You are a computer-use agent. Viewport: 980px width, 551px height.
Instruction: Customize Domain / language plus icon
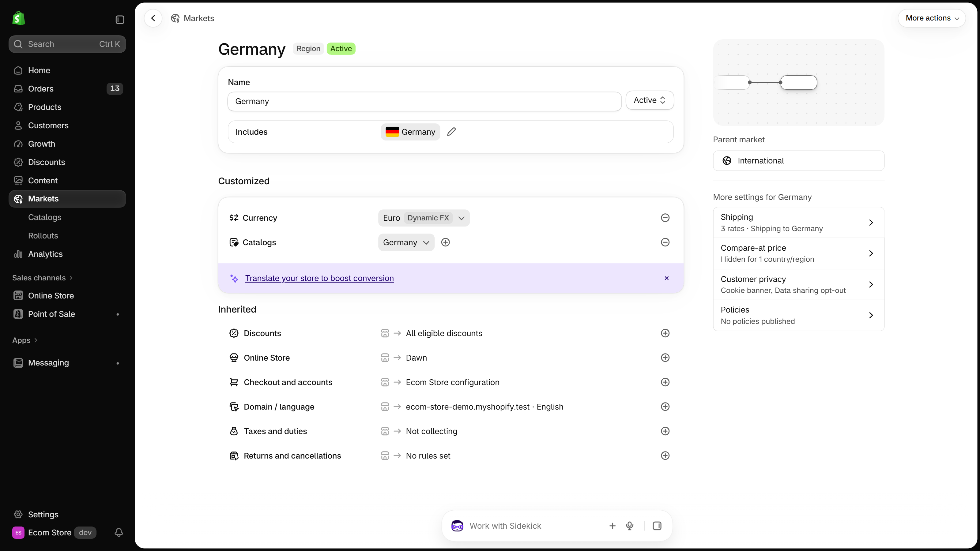click(665, 407)
